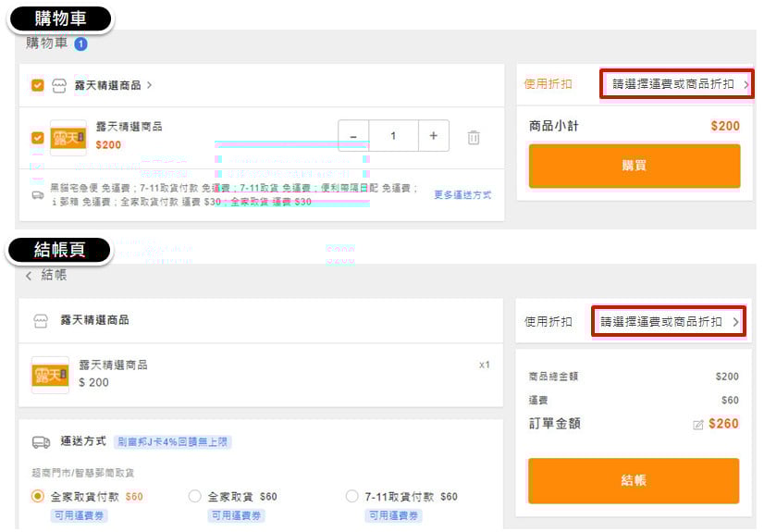
Task: Uncheck the product item checkbox in cart
Action: point(37,138)
